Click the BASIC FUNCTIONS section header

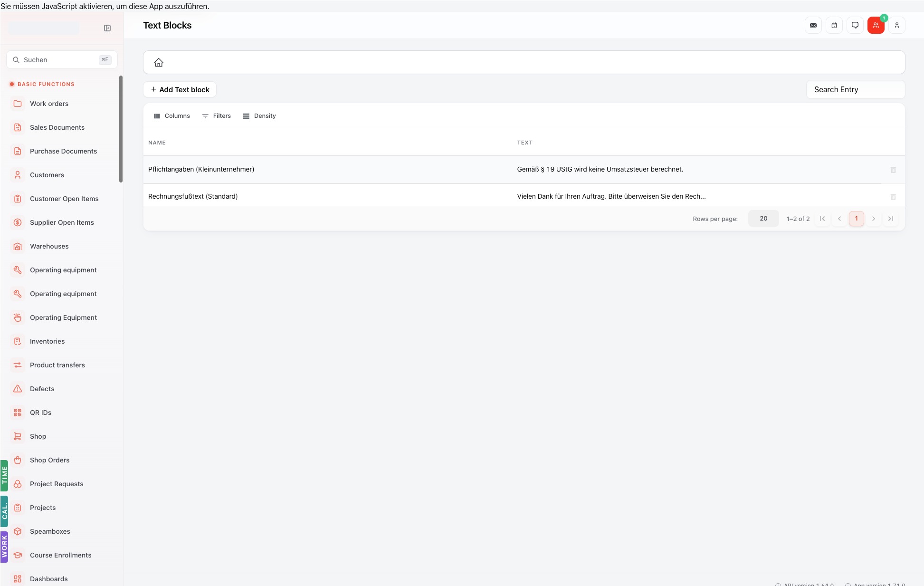[x=46, y=84]
